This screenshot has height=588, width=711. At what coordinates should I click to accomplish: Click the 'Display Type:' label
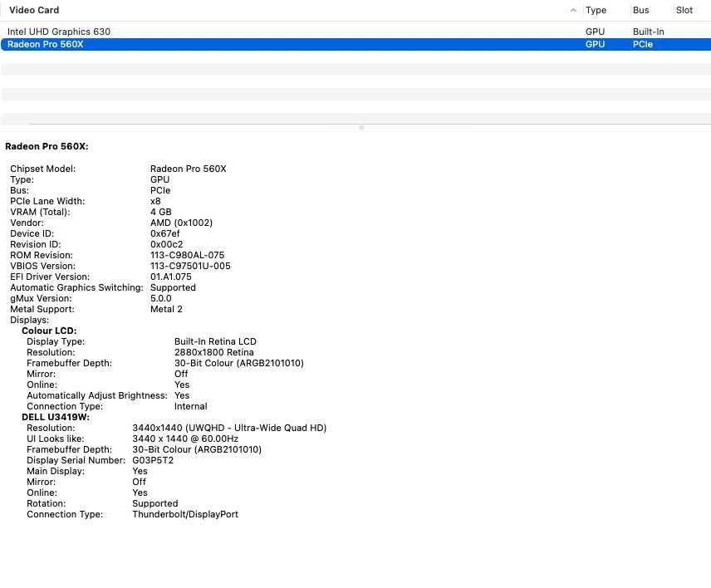point(56,342)
